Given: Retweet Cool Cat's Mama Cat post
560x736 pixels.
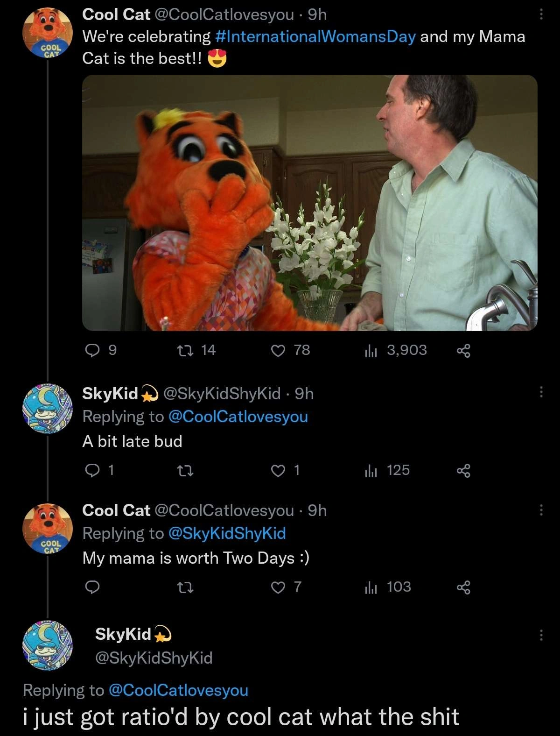Looking at the screenshot, I should 186,350.
